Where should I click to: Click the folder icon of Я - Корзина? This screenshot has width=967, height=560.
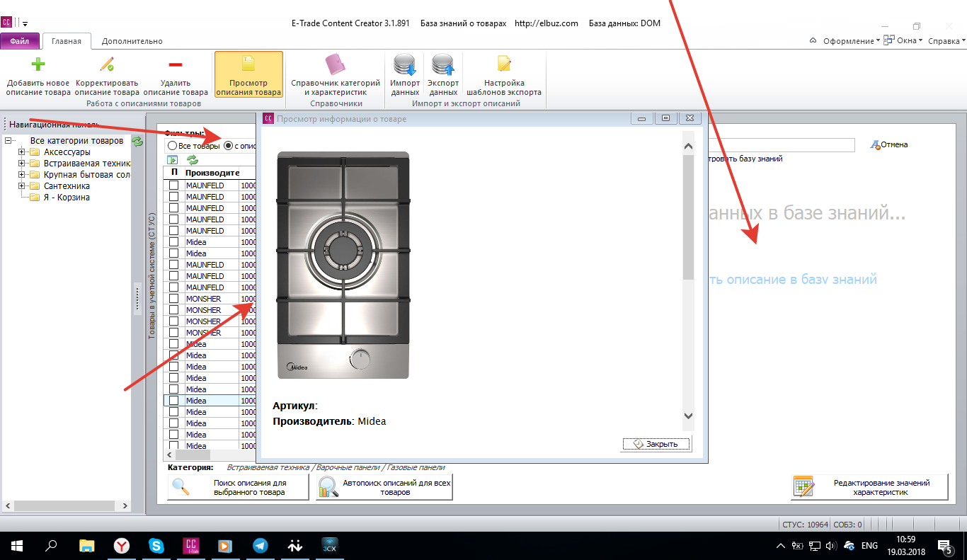pyautogui.click(x=35, y=198)
